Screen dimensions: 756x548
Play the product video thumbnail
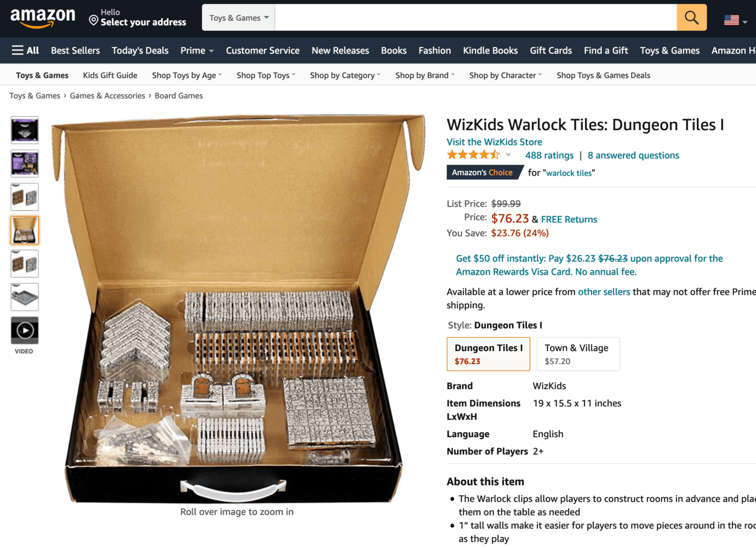click(24, 330)
